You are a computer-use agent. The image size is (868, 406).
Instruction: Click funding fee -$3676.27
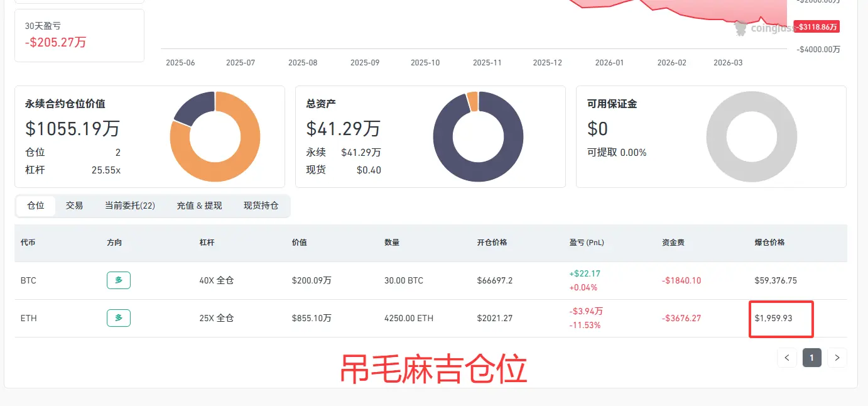pos(681,318)
